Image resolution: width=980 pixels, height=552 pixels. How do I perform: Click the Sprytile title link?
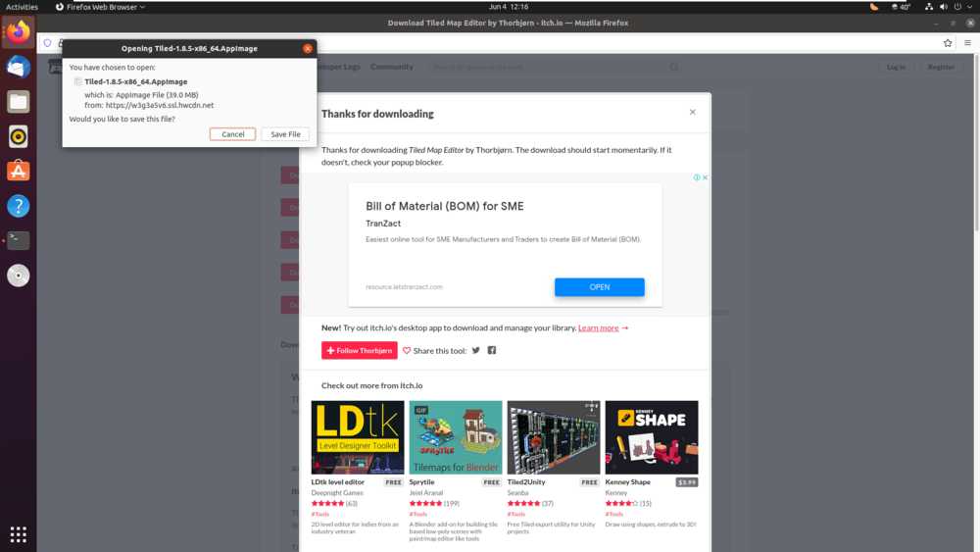(421, 482)
